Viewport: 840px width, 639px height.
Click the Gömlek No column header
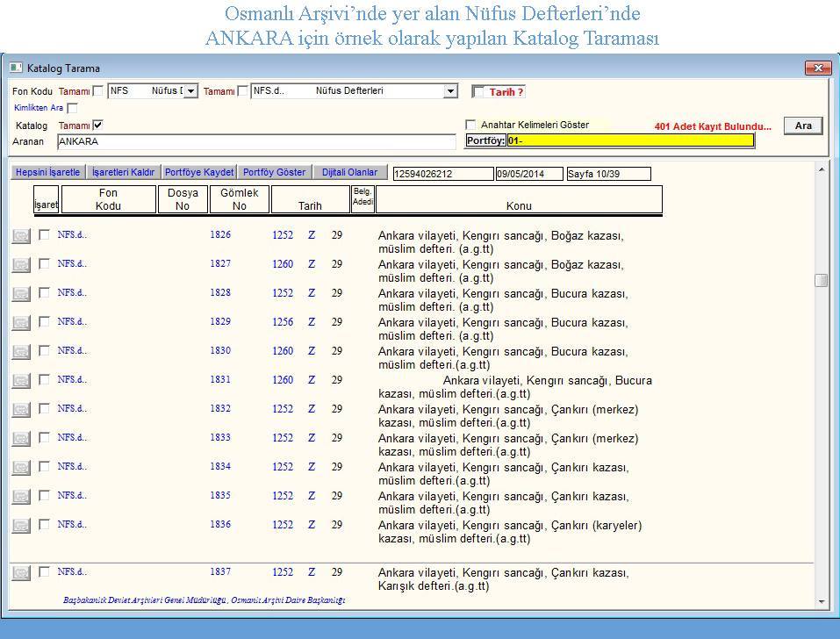pos(239,200)
